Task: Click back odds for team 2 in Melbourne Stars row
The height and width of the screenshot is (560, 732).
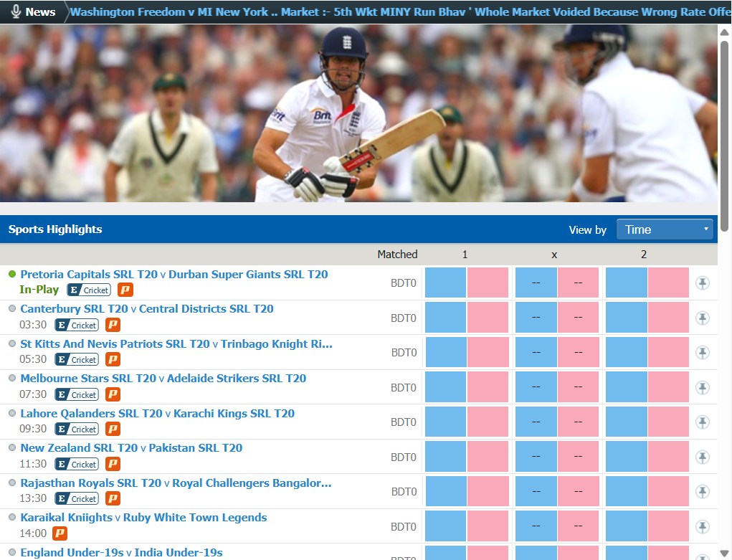Action: [x=626, y=386]
